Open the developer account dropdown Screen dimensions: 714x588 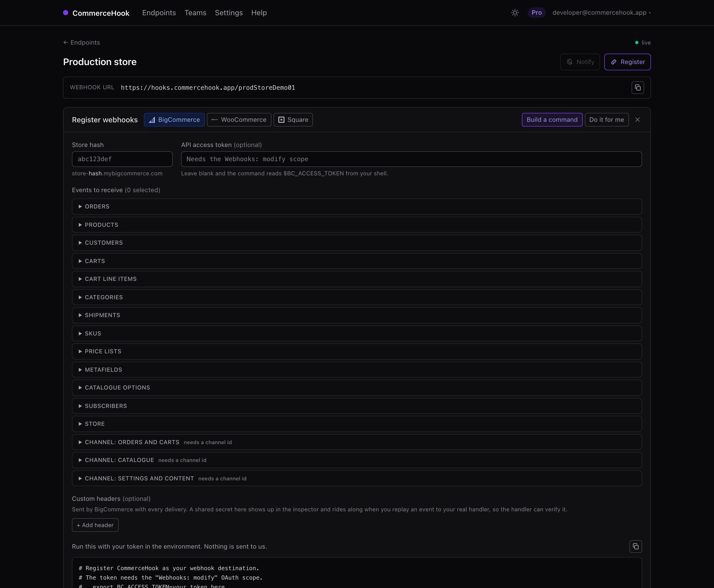pos(601,13)
